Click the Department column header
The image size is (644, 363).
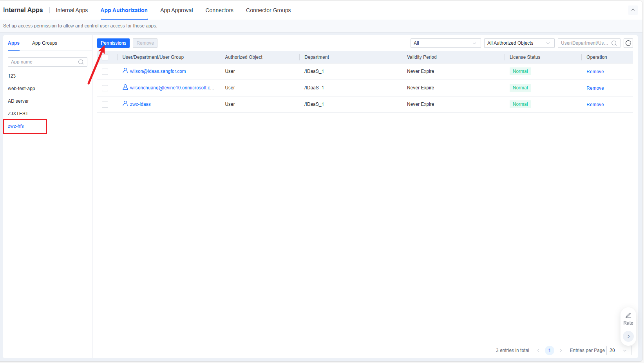click(x=317, y=57)
